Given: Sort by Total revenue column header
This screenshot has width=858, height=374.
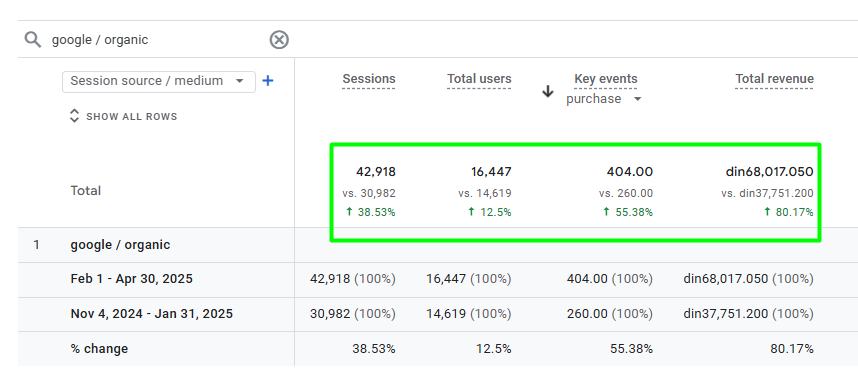Looking at the screenshot, I should point(774,79).
